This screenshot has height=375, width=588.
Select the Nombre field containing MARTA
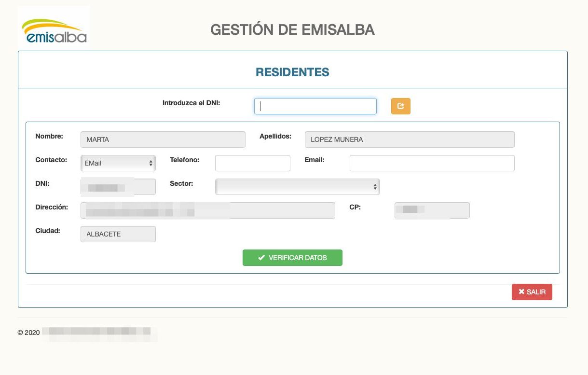coord(163,139)
